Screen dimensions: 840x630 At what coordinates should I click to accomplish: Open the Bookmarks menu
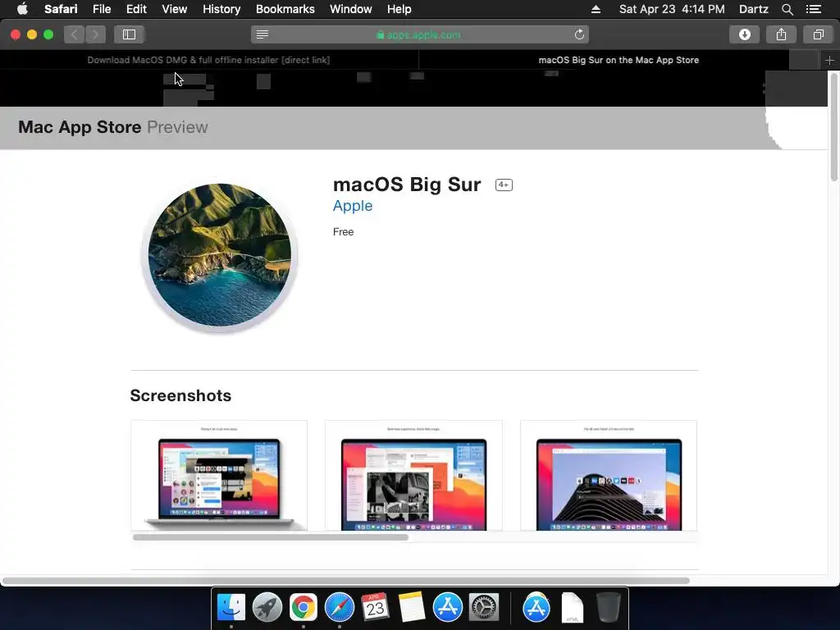click(285, 9)
